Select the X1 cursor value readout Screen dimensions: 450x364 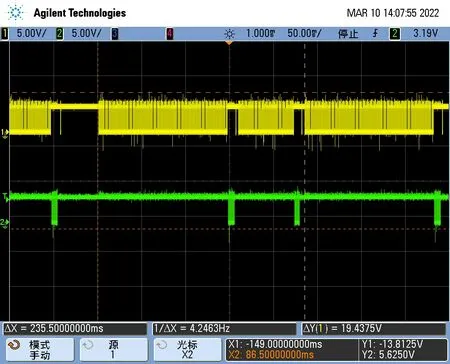click(275, 344)
